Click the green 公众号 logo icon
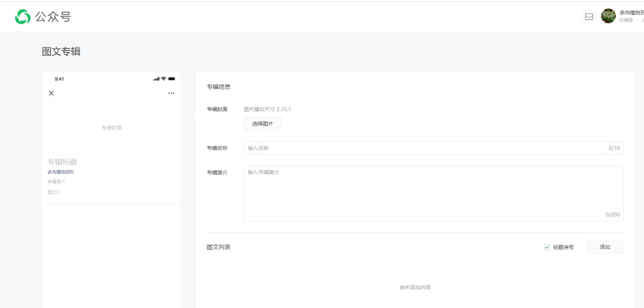644x308 pixels. pyautogui.click(x=23, y=17)
